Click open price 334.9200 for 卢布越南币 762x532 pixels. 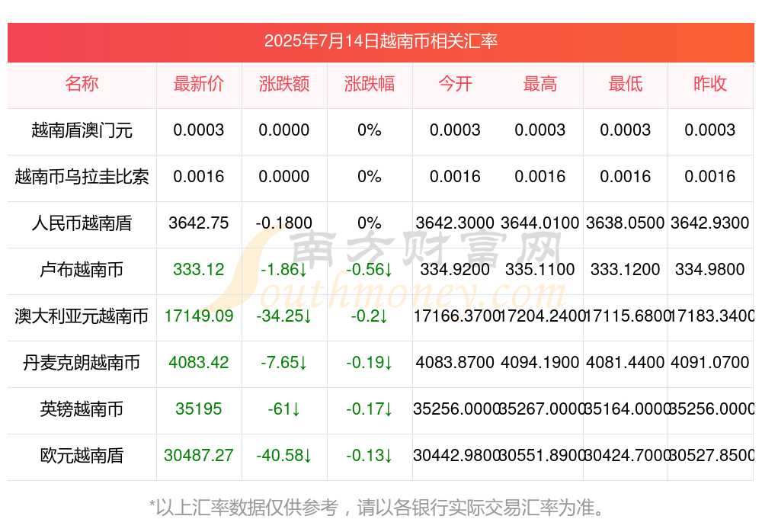pos(455,269)
